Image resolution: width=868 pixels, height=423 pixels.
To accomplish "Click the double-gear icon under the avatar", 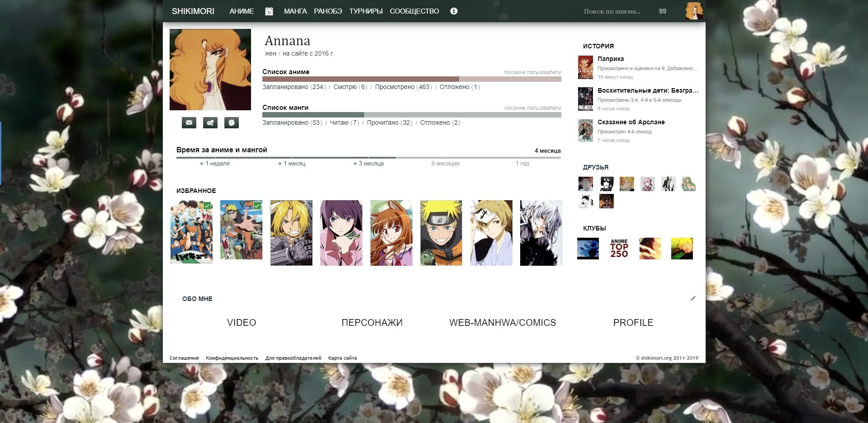I will (x=210, y=122).
